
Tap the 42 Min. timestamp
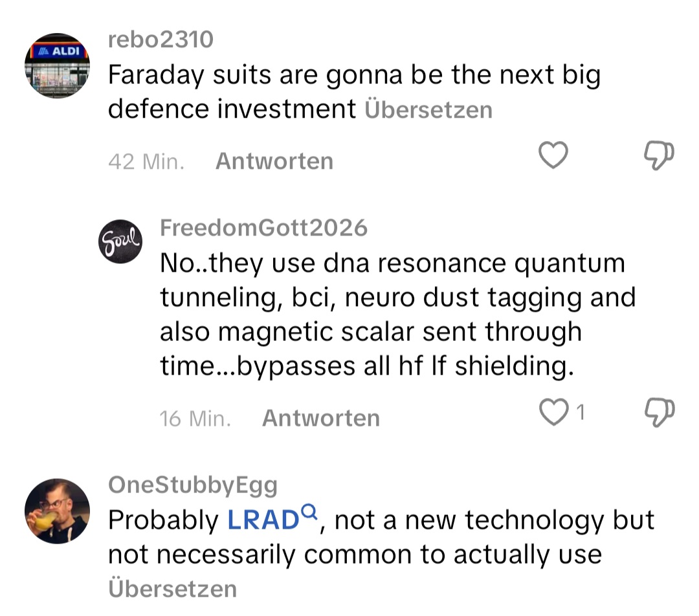point(146,161)
